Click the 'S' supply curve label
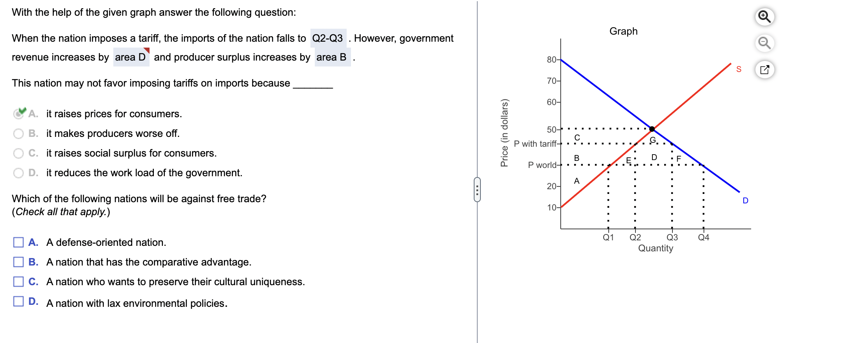The image size is (868, 343). tap(739, 68)
